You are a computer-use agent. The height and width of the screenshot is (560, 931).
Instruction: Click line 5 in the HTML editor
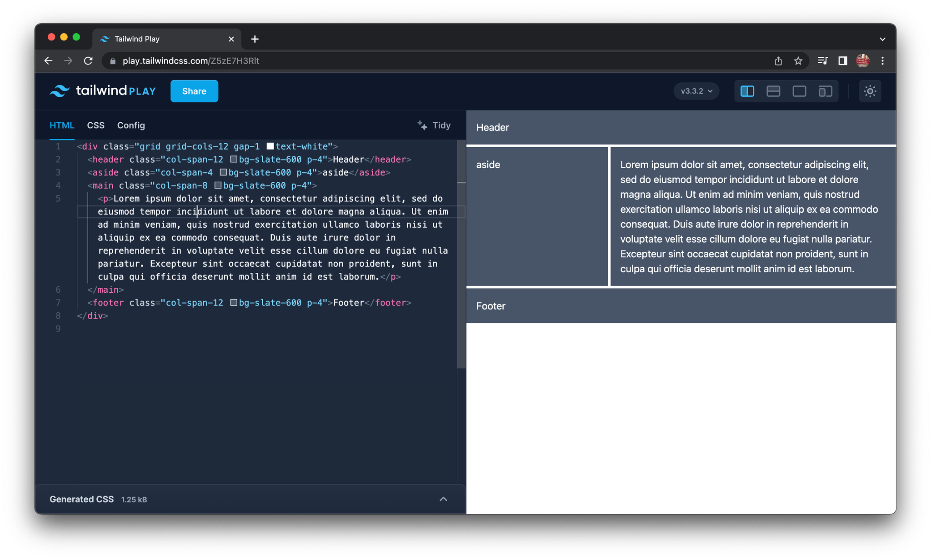coord(227,198)
